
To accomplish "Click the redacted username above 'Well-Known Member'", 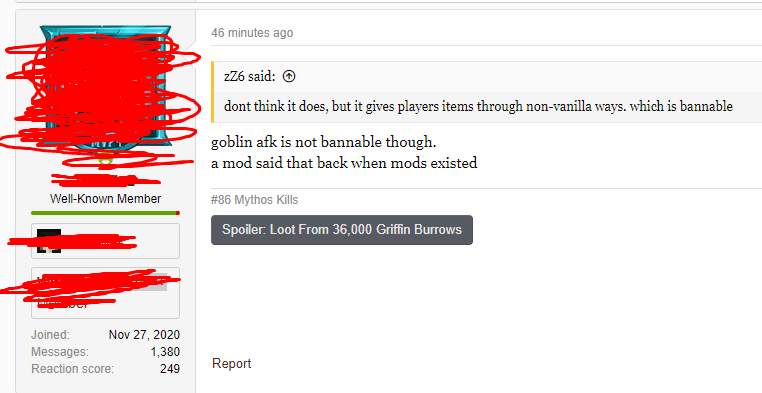I will pyautogui.click(x=105, y=181).
